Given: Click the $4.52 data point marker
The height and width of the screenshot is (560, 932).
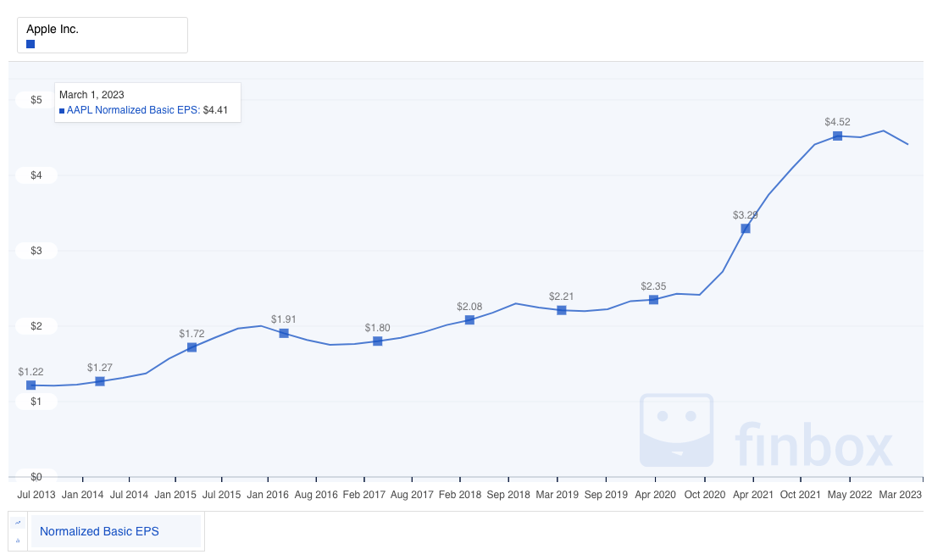Looking at the screenshot, I should point(837,136).
